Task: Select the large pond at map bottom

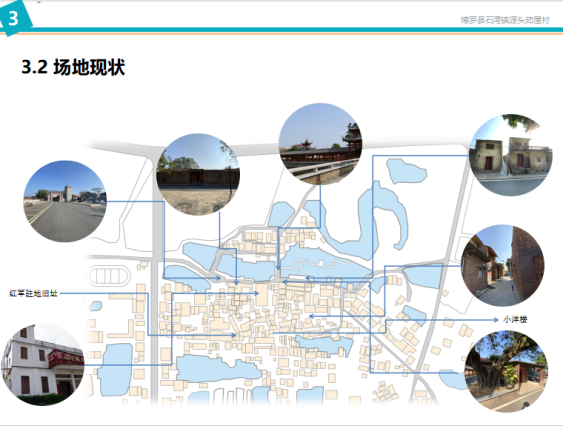Action: point(218,369)
